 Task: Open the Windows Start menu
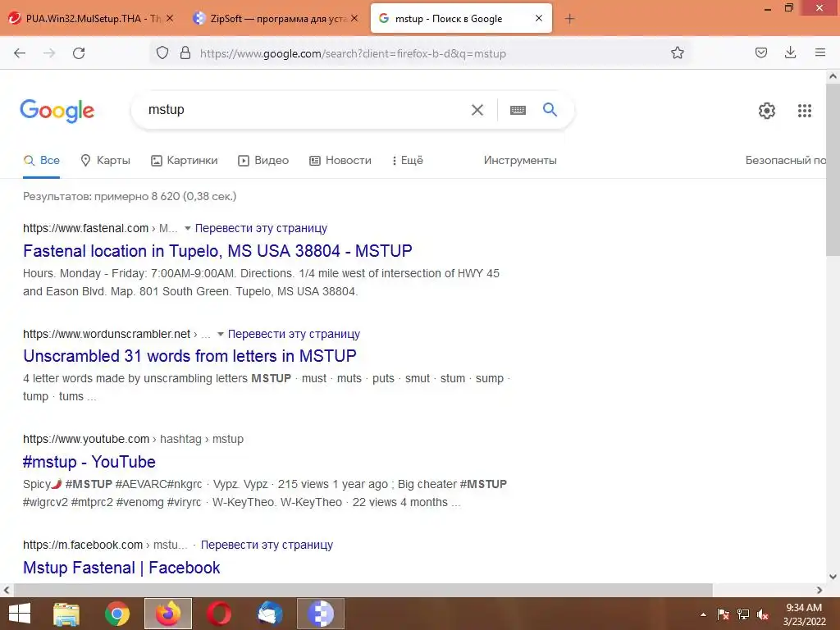pos(20,614)
